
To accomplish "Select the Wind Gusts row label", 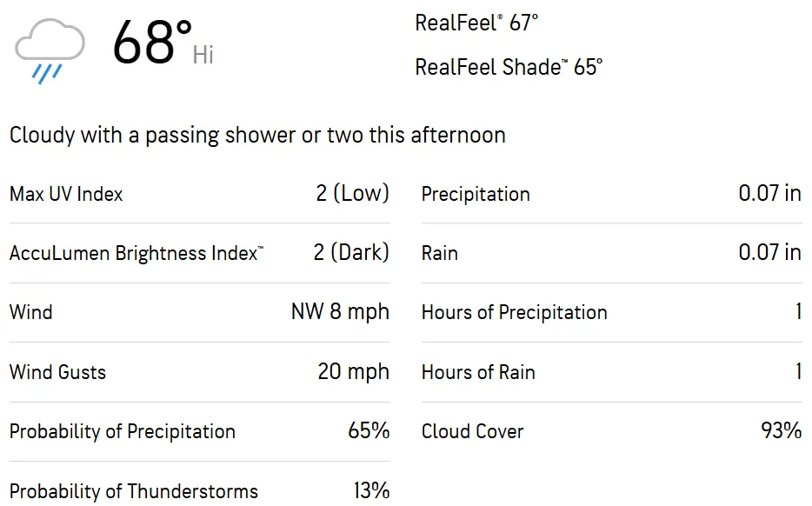I will pos(57,372).
